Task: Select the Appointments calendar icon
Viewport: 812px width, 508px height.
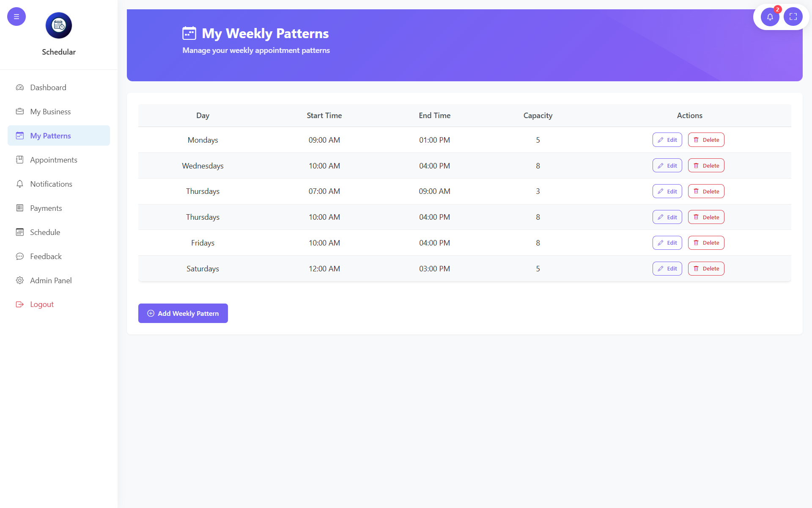Action: coord(20,160)
